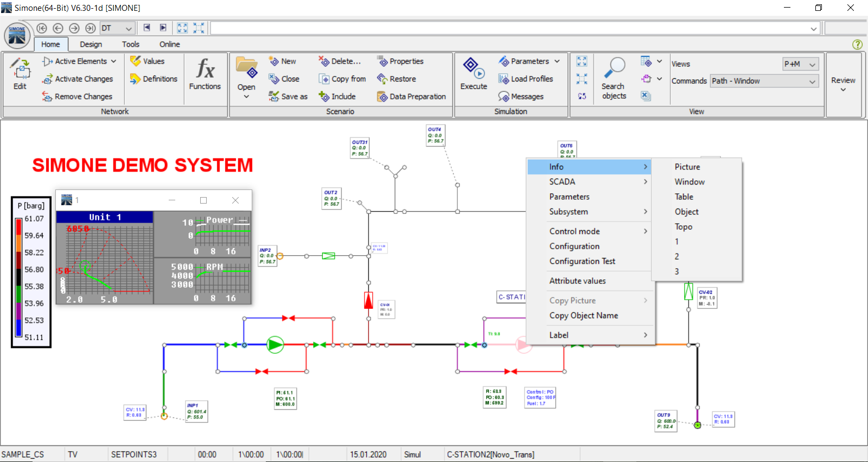This screenshot has height=462, width=868.
Task: Click Delete scenario command
Action: pos(340,61)
